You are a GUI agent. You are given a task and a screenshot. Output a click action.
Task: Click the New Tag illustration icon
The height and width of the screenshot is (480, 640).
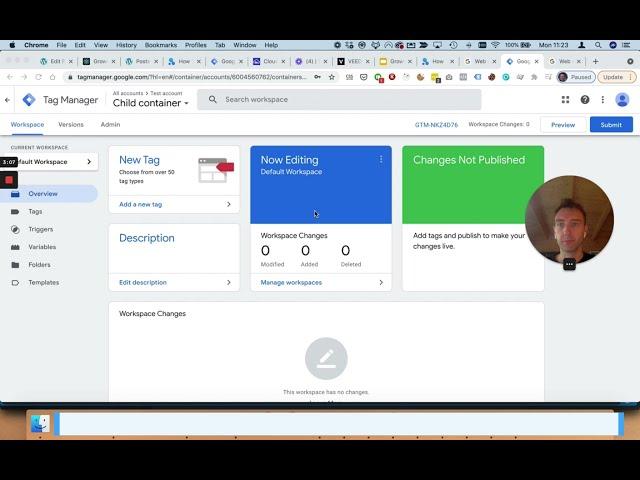[x=216, y=170]
